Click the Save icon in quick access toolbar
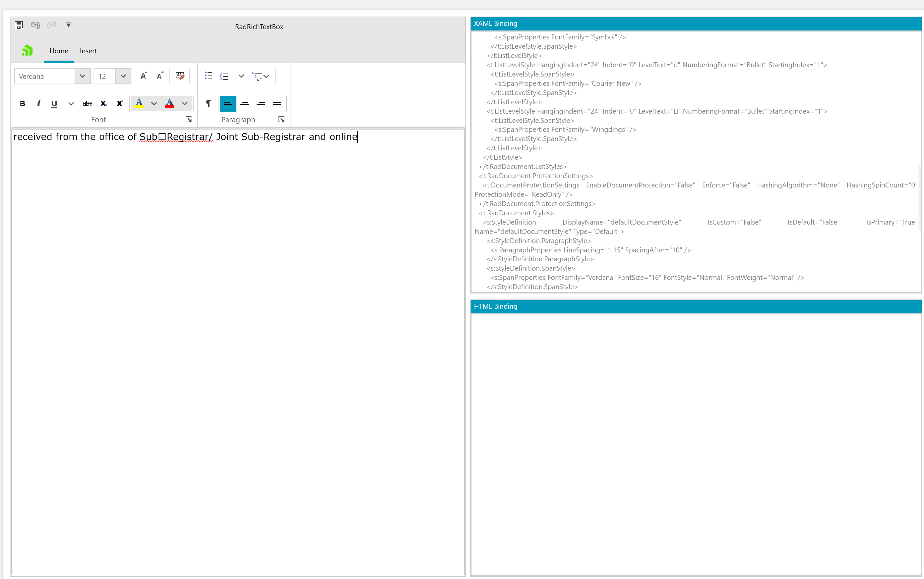Screen dimensions: 924x579 tap(19, 25)
